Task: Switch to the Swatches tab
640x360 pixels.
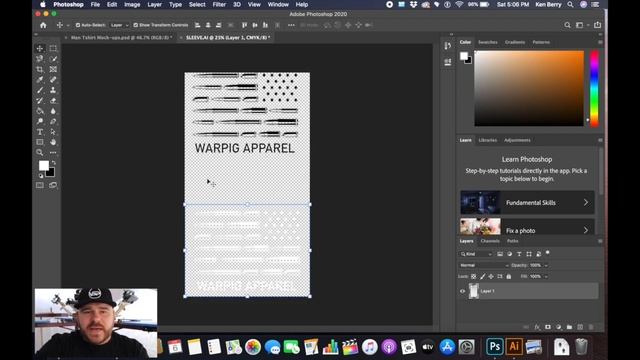Action: pos(488,42)
